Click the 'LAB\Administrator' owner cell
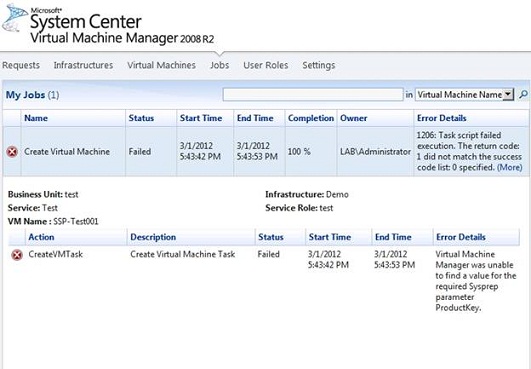 pos(375,152)
